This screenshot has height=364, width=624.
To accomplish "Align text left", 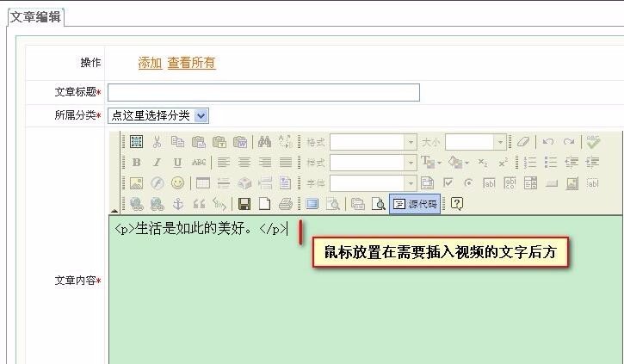I will click(224, 163).
